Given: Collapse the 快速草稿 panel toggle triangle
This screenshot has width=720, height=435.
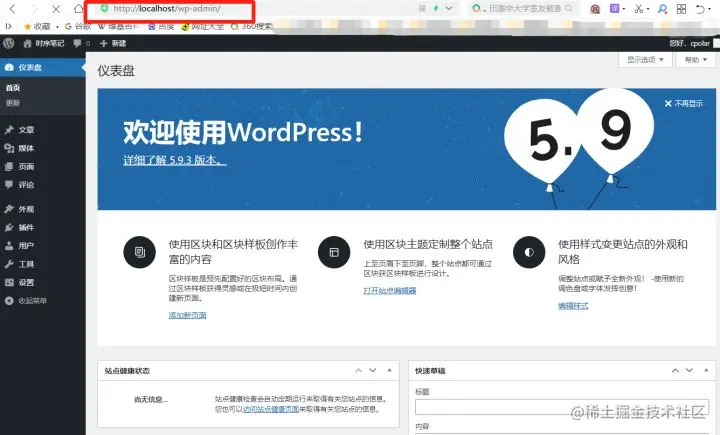Looking at the screenshot, I should (x=706, y=370).
